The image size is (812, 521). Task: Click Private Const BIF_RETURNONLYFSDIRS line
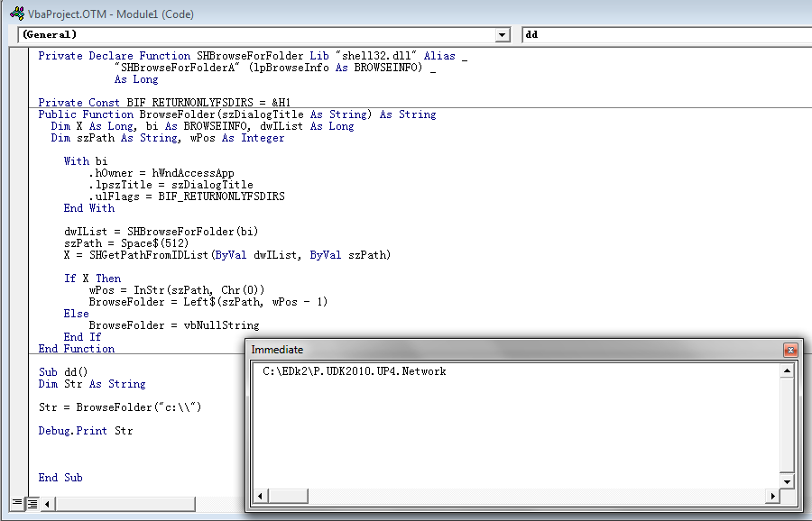pyautogui.click(x=164, y=102)
